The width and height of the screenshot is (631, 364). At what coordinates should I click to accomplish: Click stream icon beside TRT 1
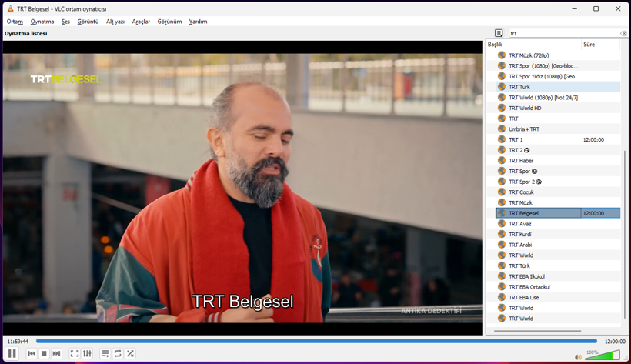(502, 139)
